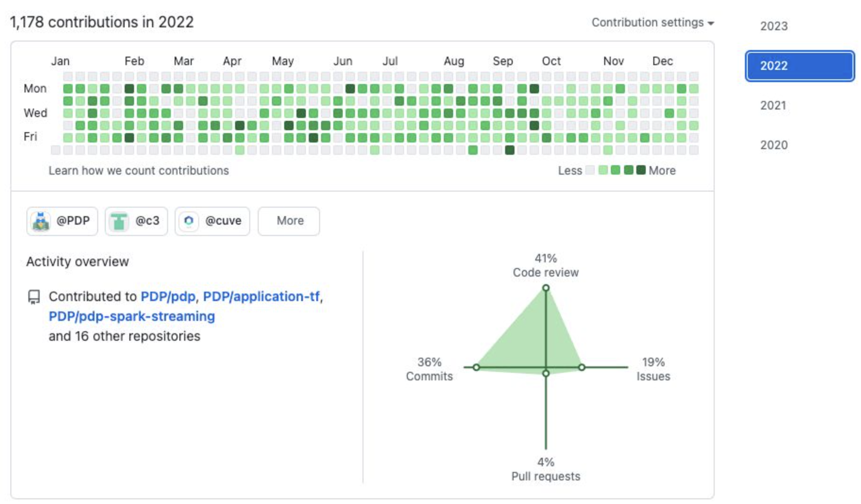Image resolution: width=861 pixels, height=504 pixels.
Task: Click the Pull requests point near chart center
Action: [x=546, y=373]
